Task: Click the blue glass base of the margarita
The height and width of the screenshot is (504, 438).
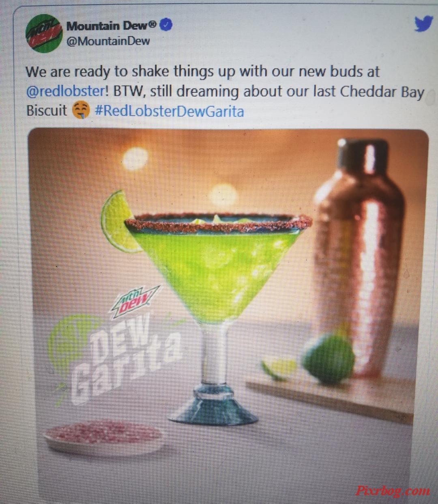Action: [218, 407]
